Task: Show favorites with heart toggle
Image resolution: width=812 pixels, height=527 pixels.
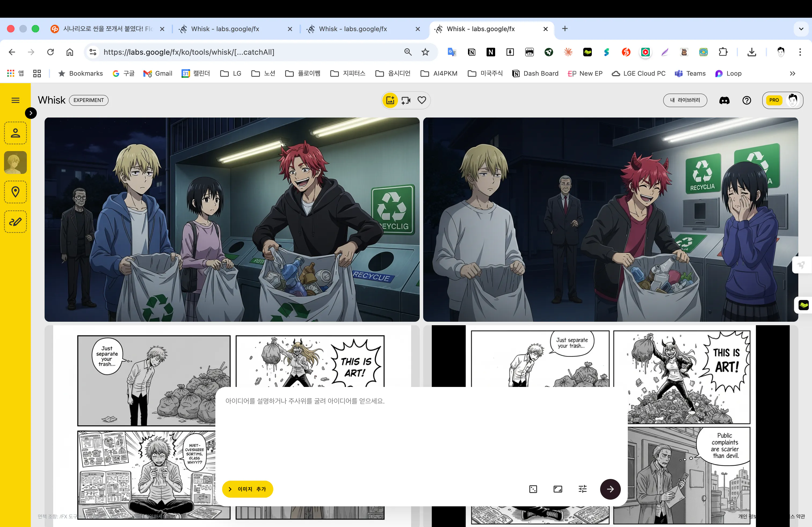Action: tap(422, 100)
